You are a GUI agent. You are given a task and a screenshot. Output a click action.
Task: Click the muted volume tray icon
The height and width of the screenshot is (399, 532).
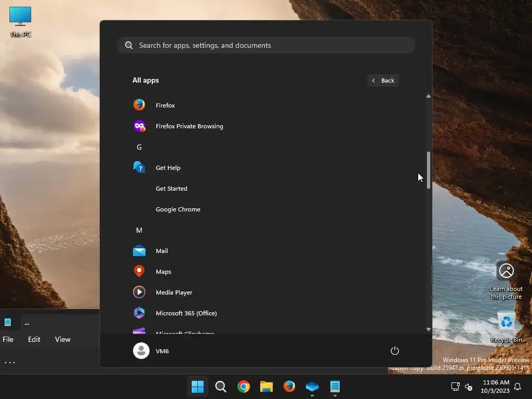469,387
